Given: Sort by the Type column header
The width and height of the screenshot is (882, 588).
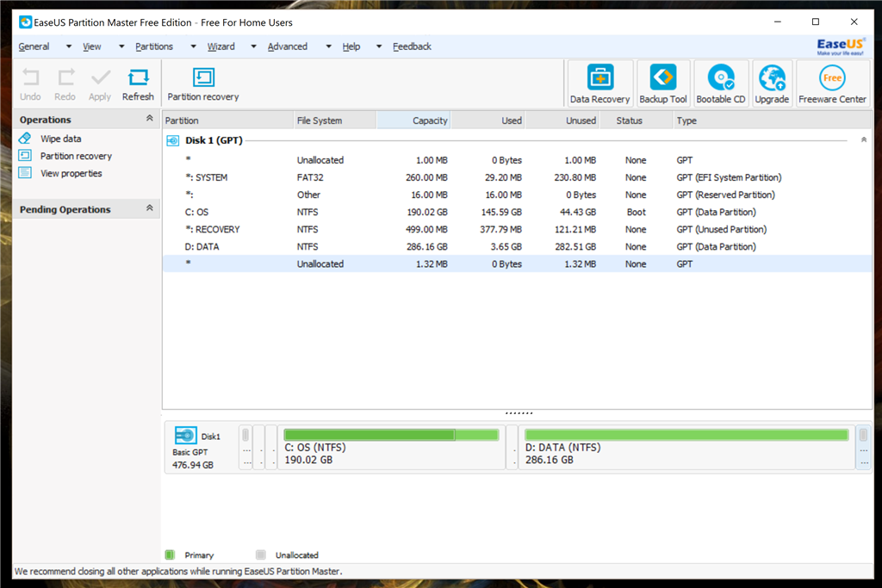Looking at the screenshot, I should pyautogui.click(x=773, y=121).
